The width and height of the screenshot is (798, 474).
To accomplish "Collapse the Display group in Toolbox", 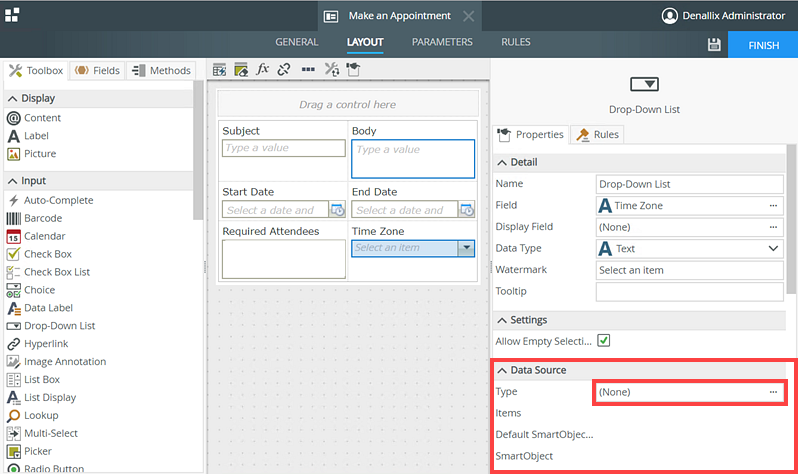I will pyautogui.click(x=13, y=99).
